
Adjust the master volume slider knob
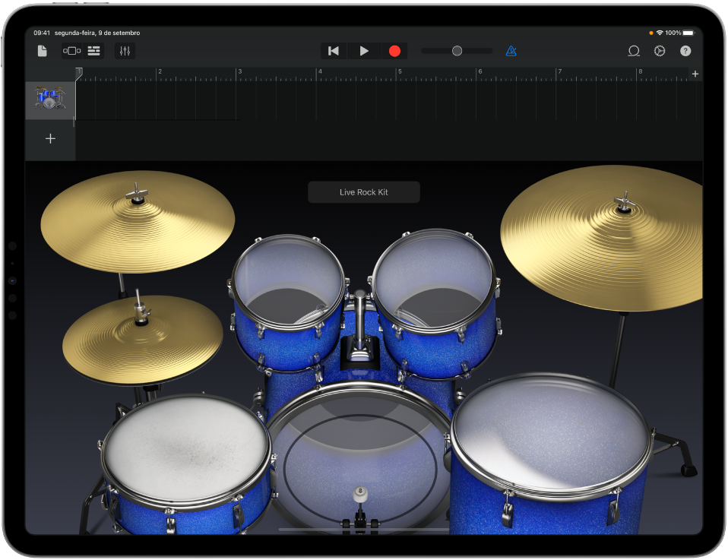457,51
